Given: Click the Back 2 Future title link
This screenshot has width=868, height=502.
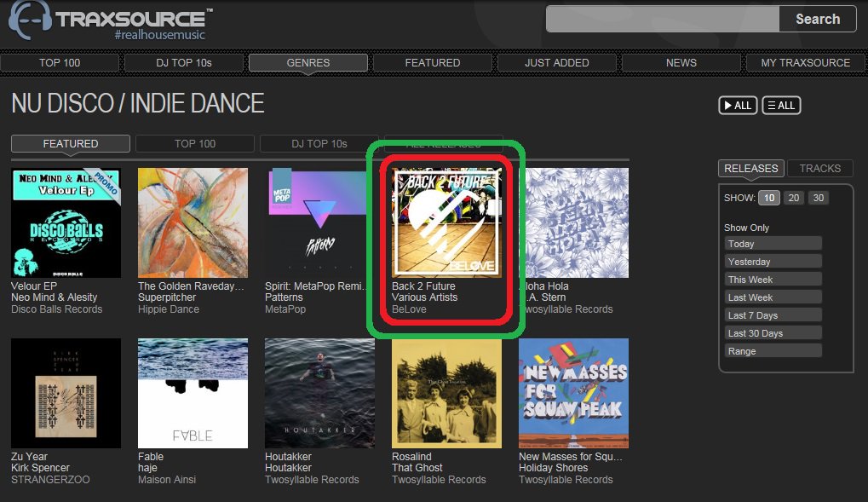Looking at the screenshot, I should point(423,286).
